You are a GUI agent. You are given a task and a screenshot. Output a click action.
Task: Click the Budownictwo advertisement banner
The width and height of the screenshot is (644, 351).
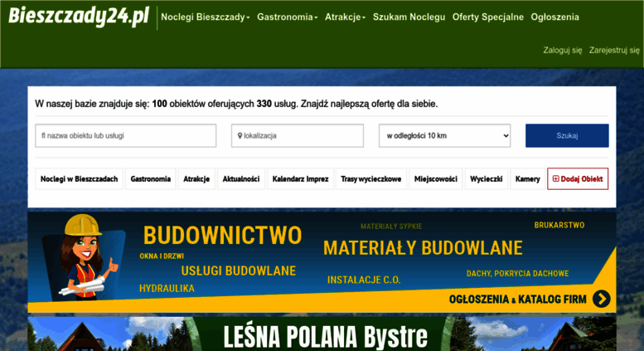tap(322, 262)
